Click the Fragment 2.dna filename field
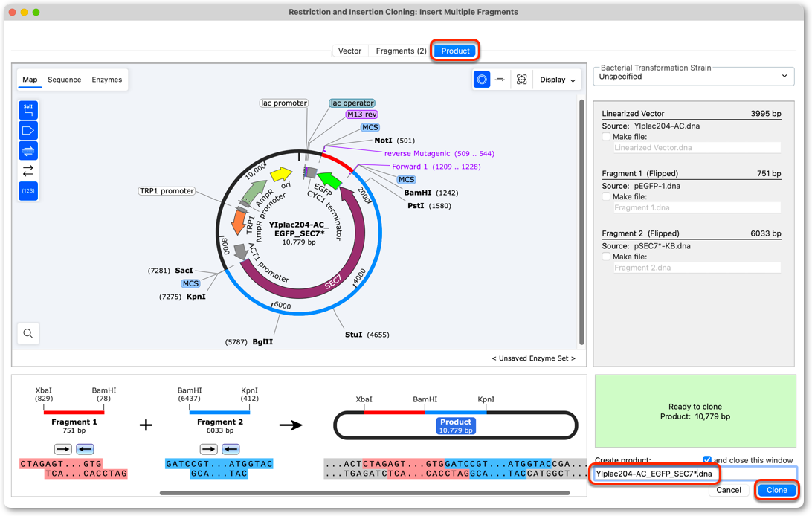The width and height of the screenshot is (812, 516). coord(697,268)
